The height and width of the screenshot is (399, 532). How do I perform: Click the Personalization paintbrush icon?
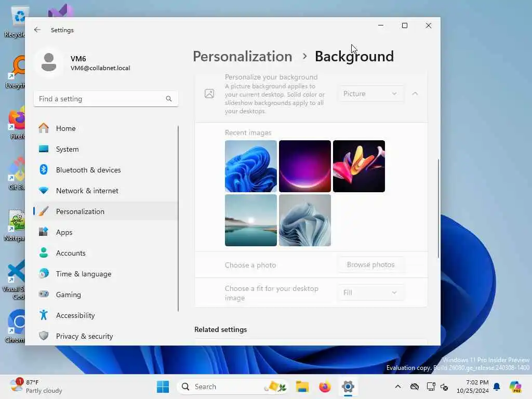point(44,211)
